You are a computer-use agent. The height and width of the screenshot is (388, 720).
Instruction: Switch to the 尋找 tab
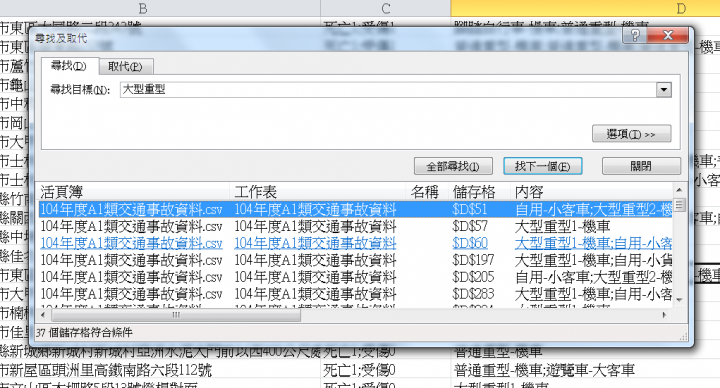click(69, 66)
